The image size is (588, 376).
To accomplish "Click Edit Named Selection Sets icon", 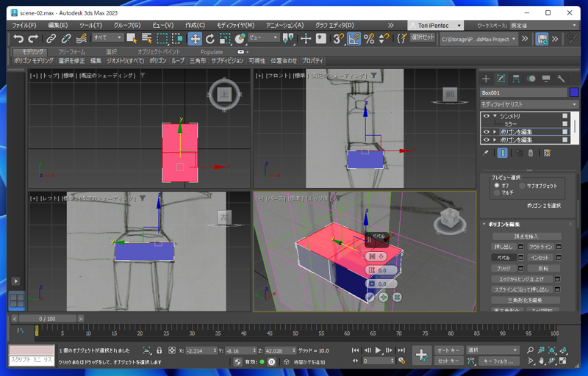I will (401, 38).
